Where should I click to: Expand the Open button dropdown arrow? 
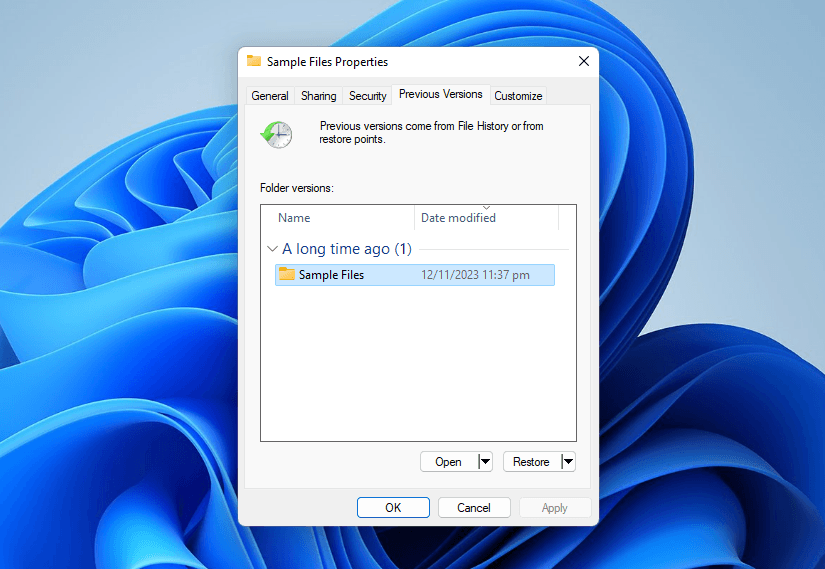485,462
